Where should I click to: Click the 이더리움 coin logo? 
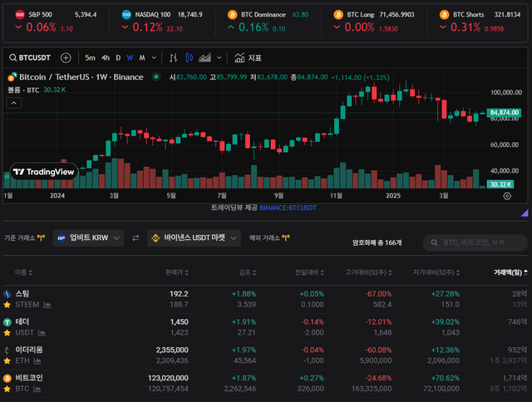pos(7,351)
